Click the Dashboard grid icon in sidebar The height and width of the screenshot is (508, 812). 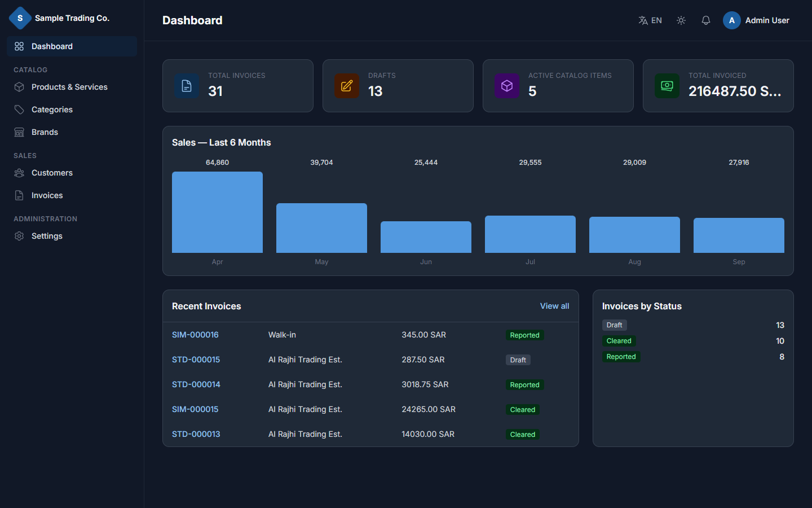coord(19,46)
